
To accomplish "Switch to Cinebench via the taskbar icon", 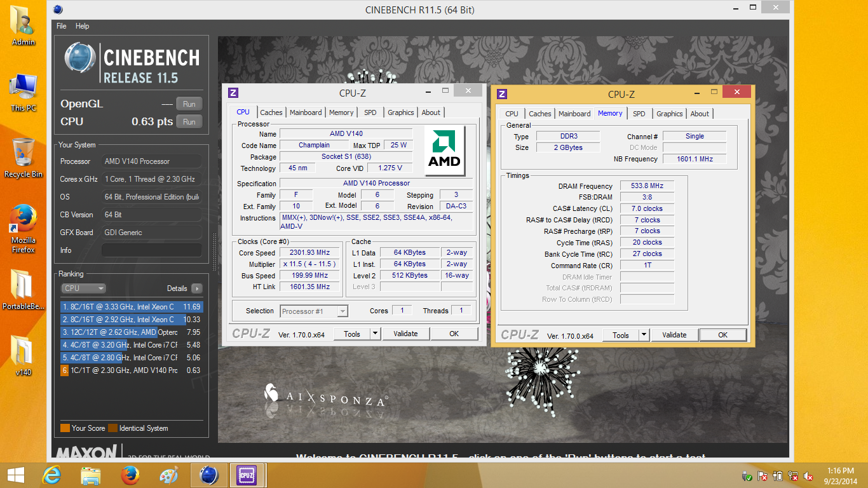I will [x=208, y=475].
